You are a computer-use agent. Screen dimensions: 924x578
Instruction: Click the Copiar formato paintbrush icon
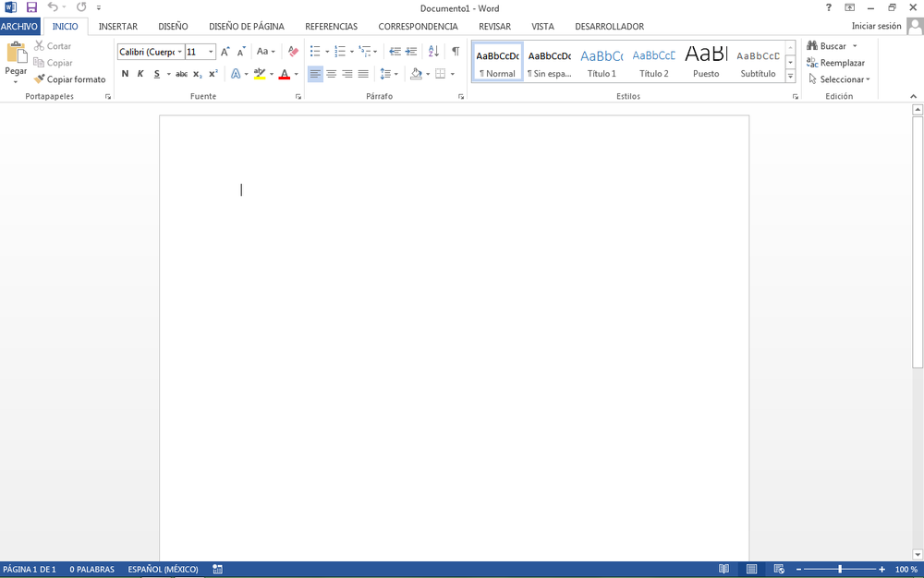40,79
